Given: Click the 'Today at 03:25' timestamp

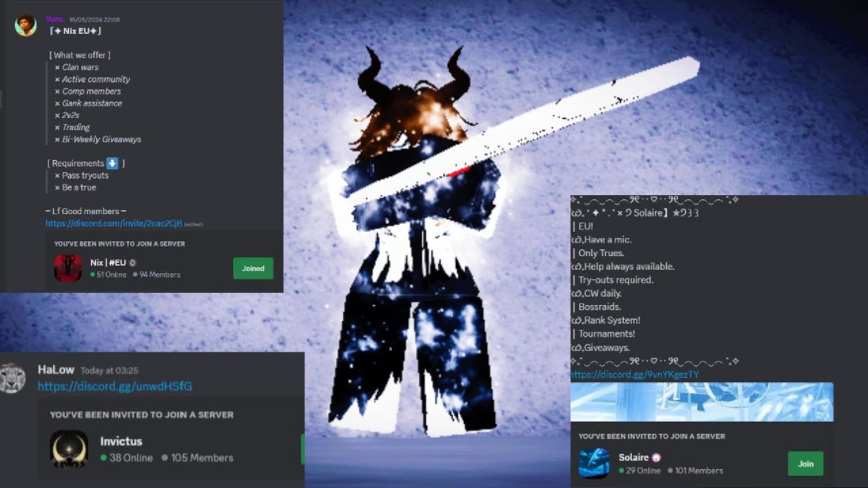Looking at the screenshot, I should [x=109, y=371].
